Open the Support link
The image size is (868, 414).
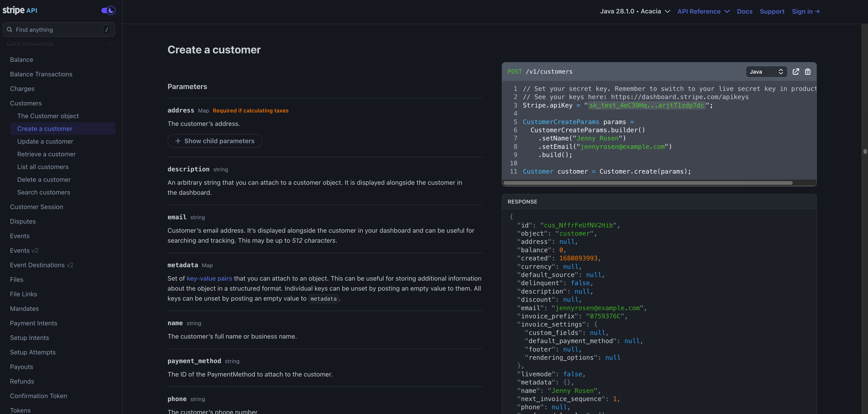coord(772,11)
